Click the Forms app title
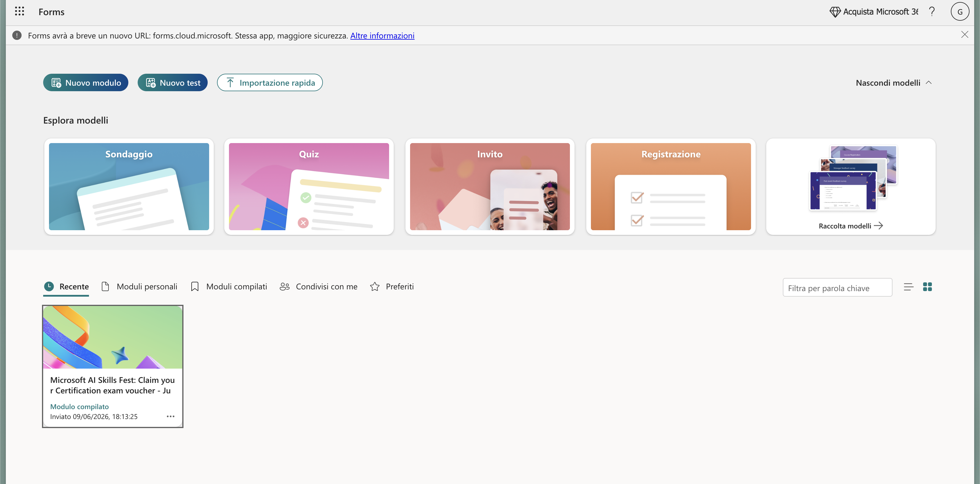 51,12
